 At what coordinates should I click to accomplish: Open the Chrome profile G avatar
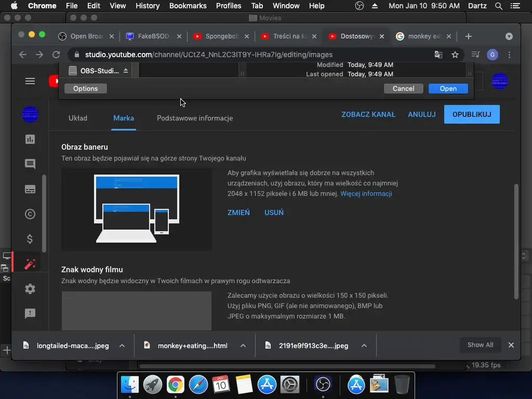tap(493, 55)
